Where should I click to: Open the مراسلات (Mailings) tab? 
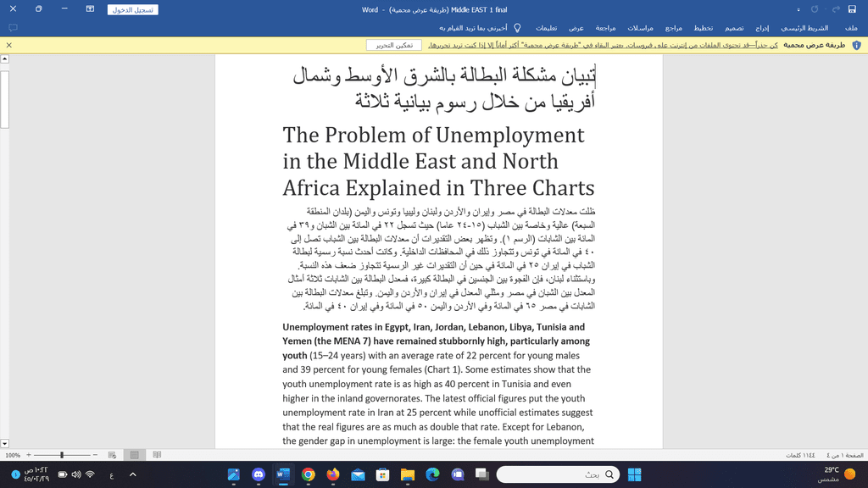click(640, 28)
